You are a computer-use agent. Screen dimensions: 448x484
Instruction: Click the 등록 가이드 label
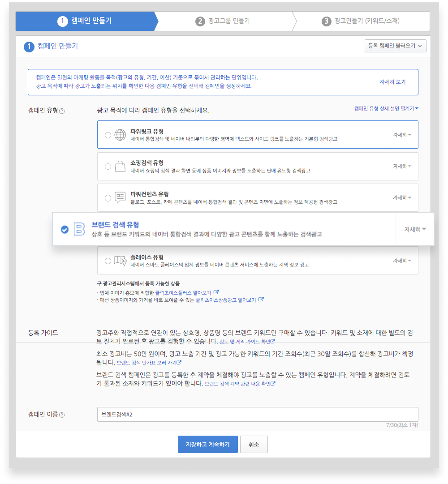pos(43,333)
